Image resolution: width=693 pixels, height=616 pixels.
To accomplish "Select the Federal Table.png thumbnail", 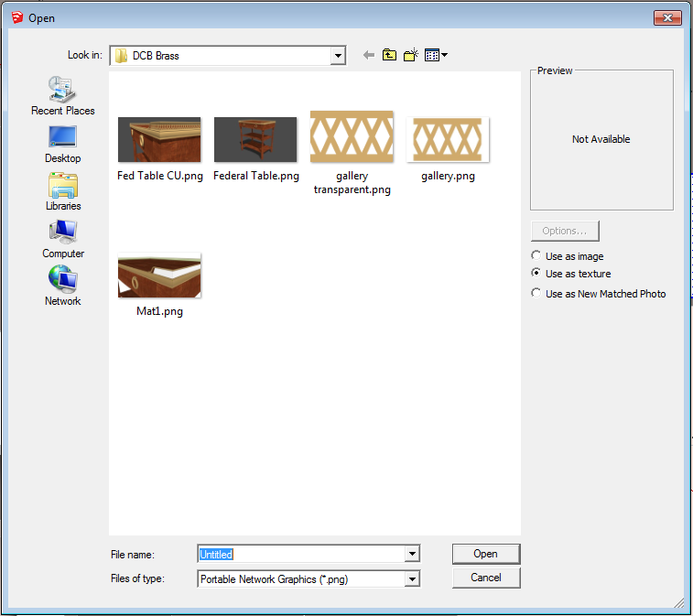I will click(x=255, y=139).
